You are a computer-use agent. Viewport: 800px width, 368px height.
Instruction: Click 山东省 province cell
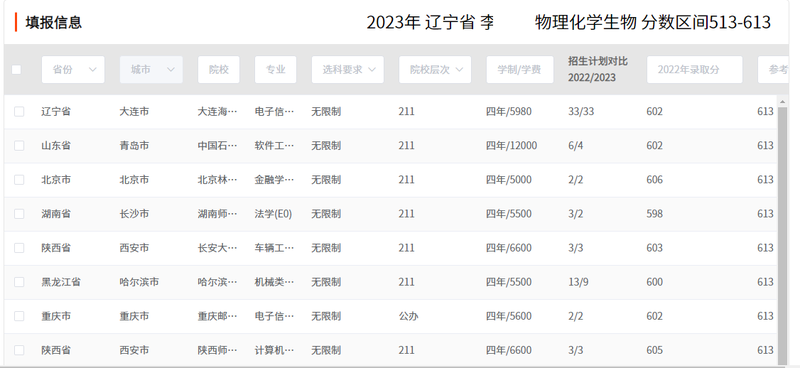coord(56,145)
